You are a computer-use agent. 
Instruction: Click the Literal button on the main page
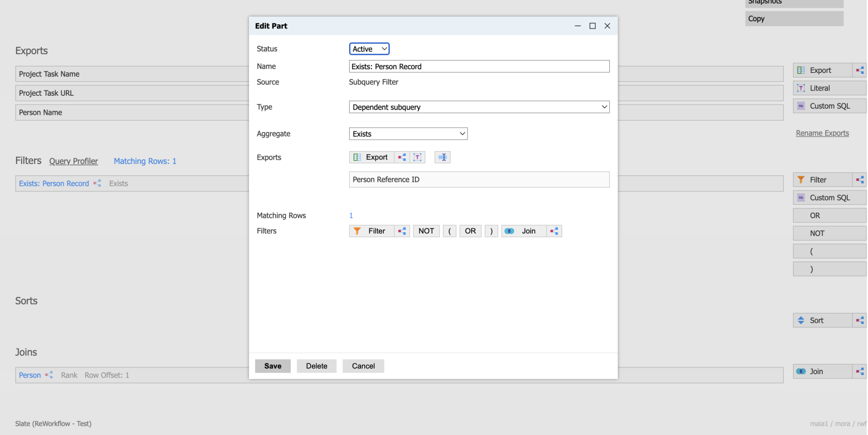pos(830,88)
